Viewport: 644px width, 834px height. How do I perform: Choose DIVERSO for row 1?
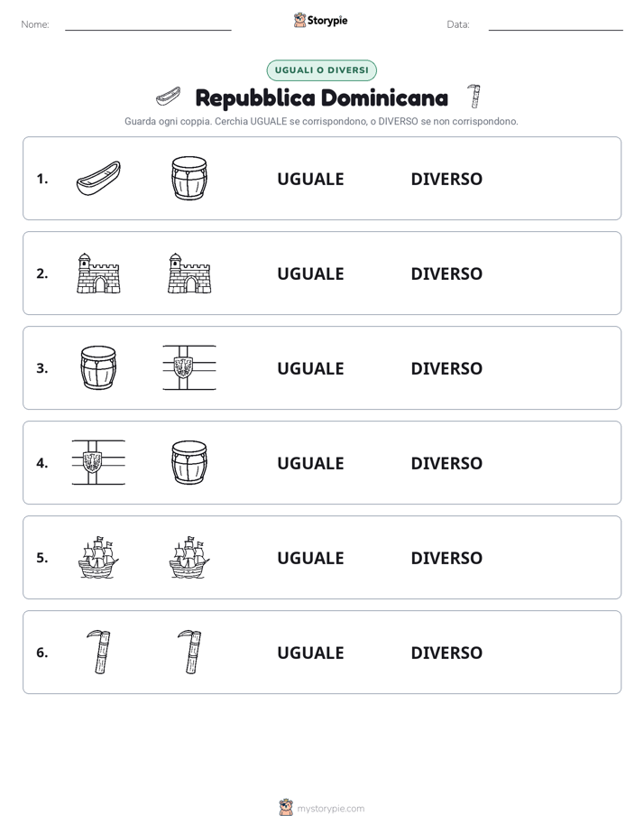pyautogui.click(x=446, y=179)
